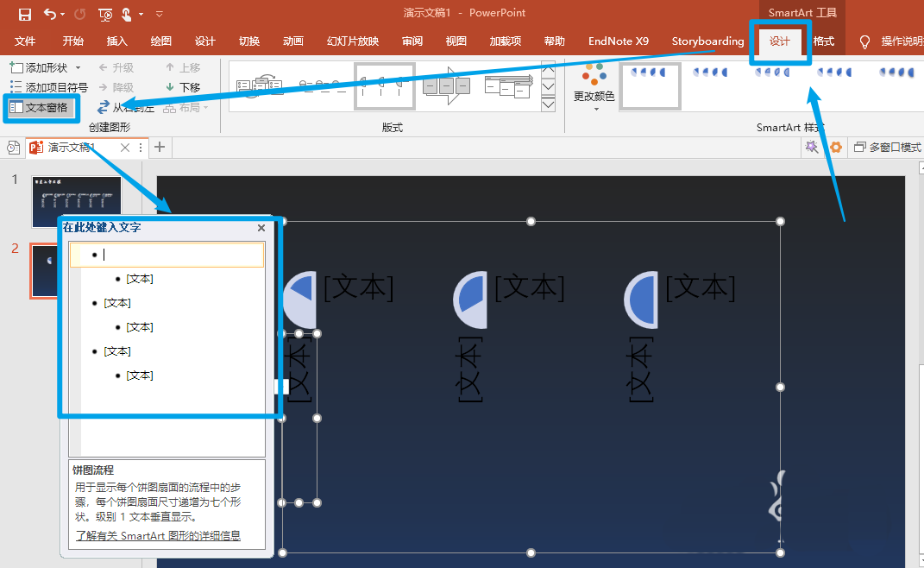Open the 绘图 ribbon tab
The width and height of the screenshot is (924, 568).
160,41
